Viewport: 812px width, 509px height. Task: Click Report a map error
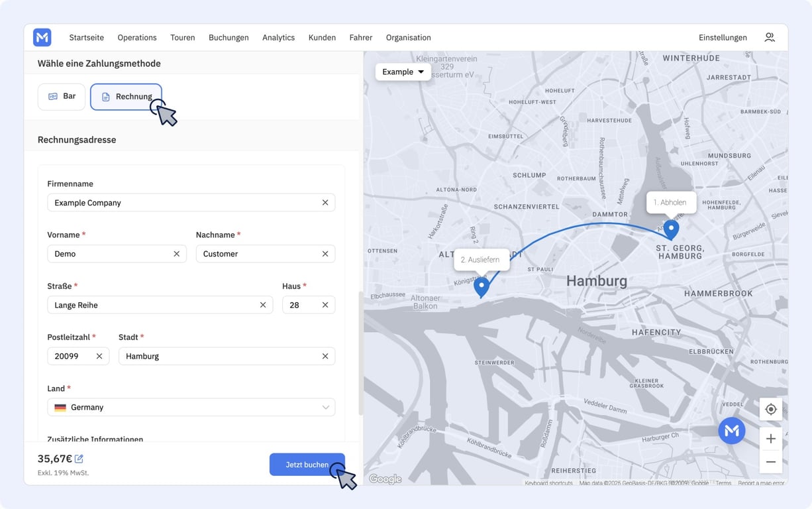click(x=761, y=483)
